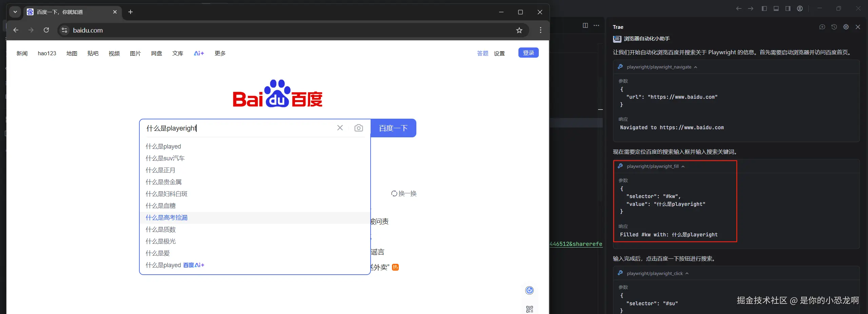
Task: Toggle Trae bottom panel layout
Action: click(x=776, y=8)
